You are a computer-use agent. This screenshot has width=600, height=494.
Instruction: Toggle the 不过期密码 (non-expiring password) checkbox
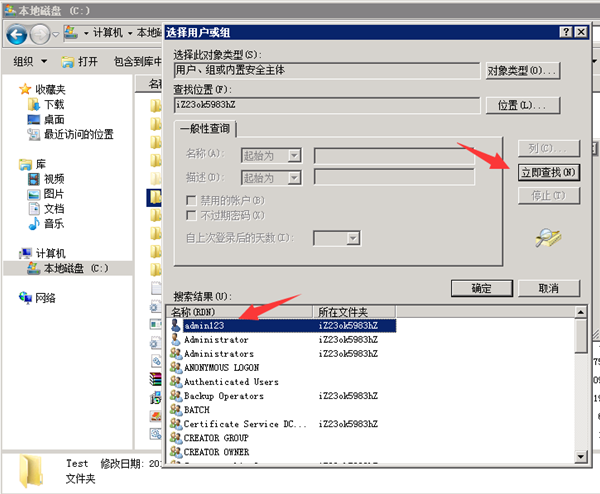[192, 215]
